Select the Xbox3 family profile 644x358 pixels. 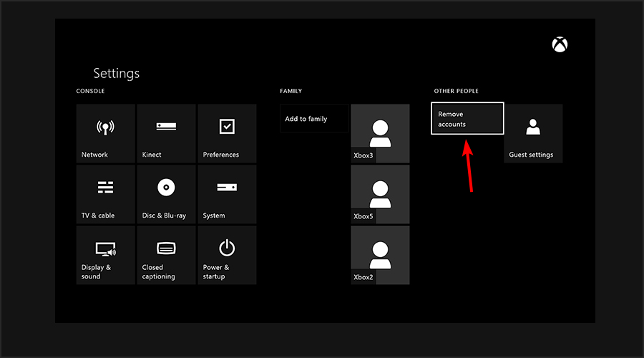point(381,133)
